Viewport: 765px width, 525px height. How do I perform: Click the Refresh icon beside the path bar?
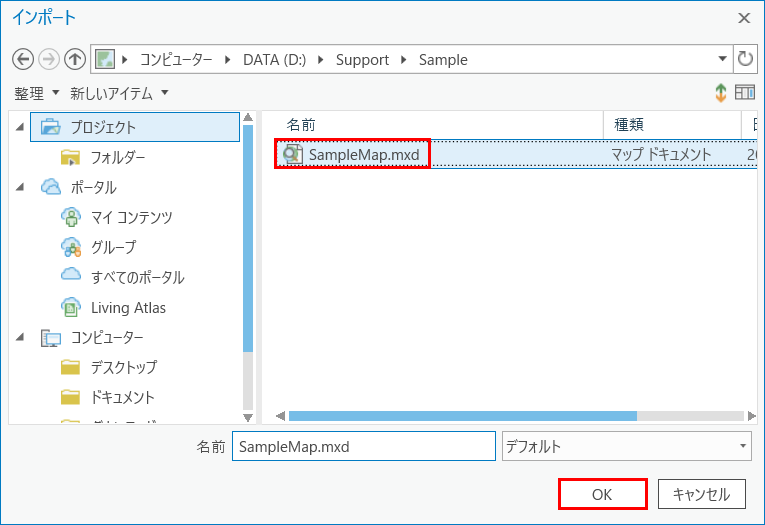[745, 59]
